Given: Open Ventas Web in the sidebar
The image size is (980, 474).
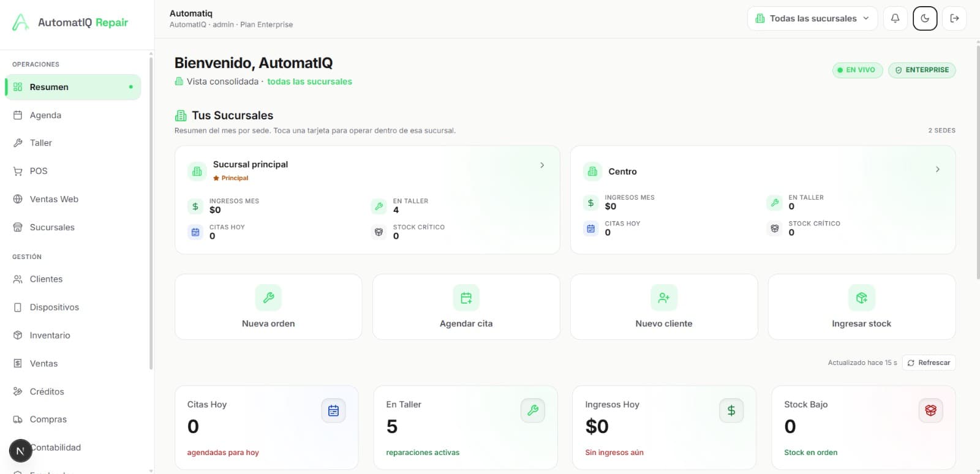Looking at the screenshot, I should pos(73,199).
